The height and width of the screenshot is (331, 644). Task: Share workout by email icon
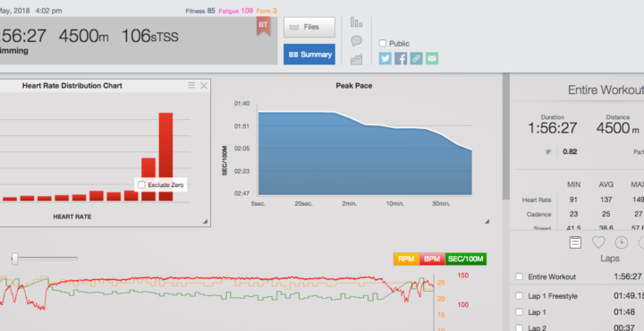pyautogui.click(x=432, y=58)
